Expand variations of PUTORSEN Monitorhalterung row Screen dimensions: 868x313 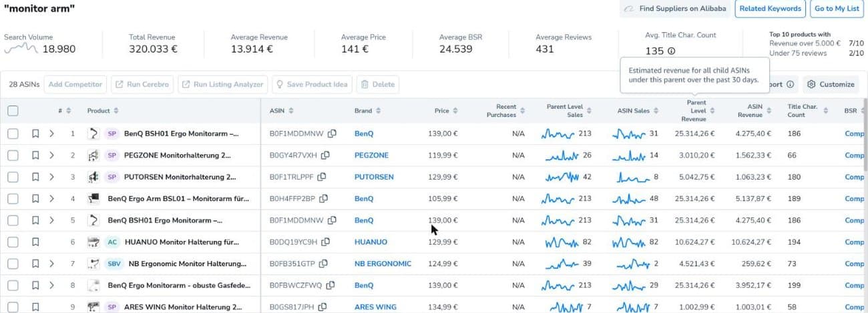click(x=51, y=177)
